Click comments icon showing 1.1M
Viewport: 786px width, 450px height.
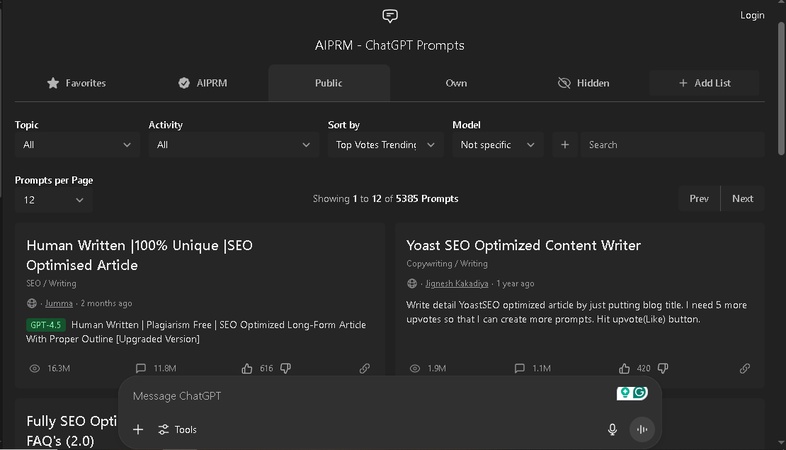point(519,368)
